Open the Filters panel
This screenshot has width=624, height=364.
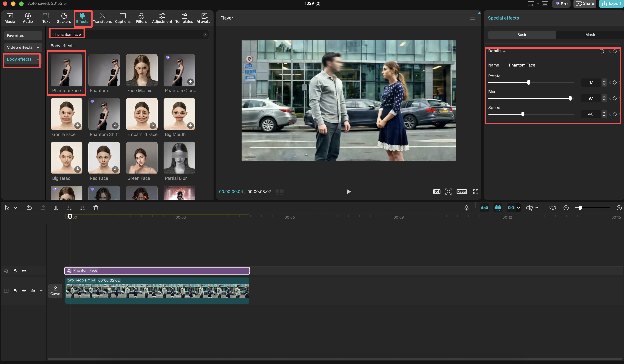pos(141,17)
